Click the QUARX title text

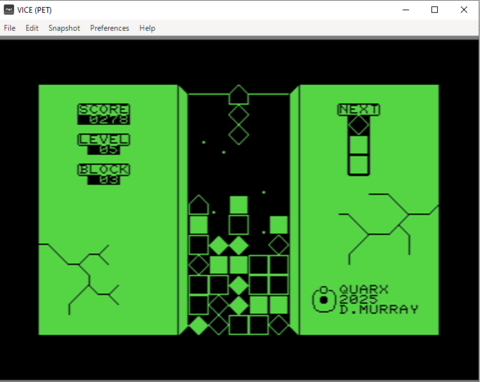coord(364,289)
